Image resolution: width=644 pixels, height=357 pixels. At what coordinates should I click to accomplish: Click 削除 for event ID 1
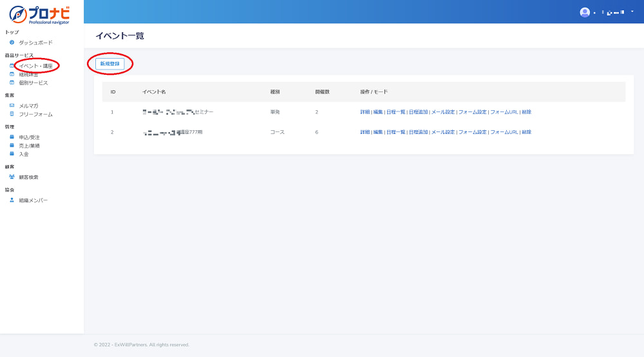coord(527,111)
